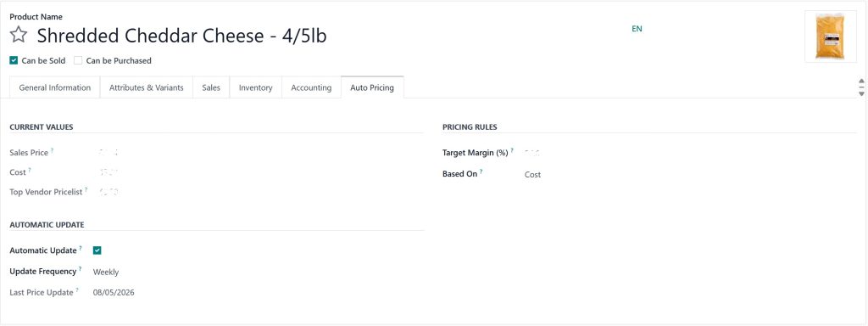Click the Target Margin help question mark
This screenshot has height=326, width=868.
click(x=512, y=150)
